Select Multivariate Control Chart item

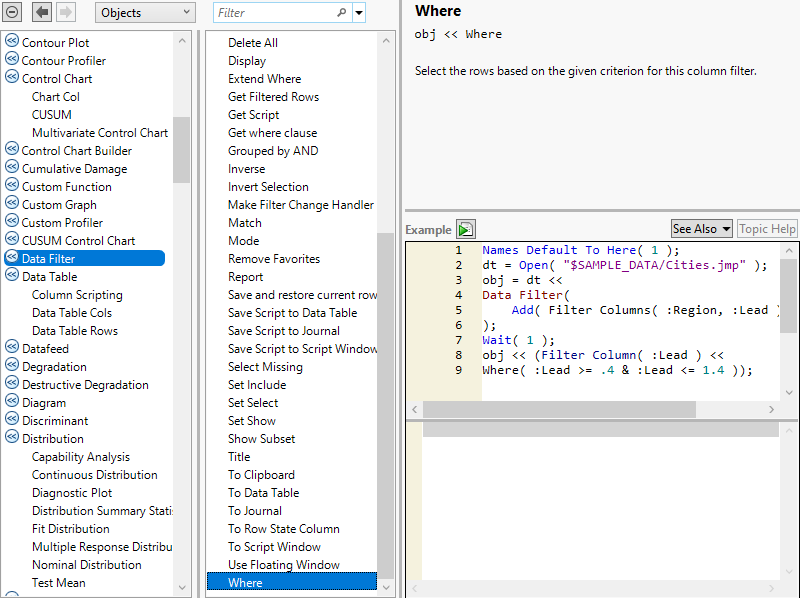tap(100, 133)
